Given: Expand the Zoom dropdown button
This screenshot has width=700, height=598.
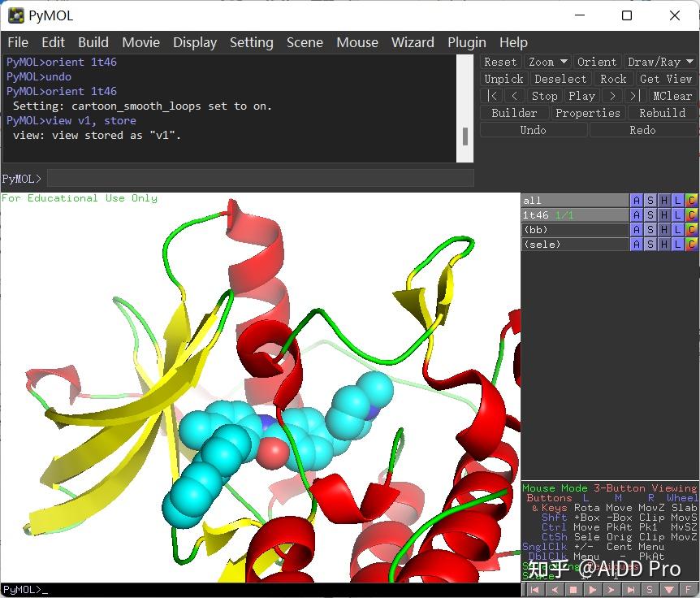Looking at the screenshot, I should click(547, 62).
